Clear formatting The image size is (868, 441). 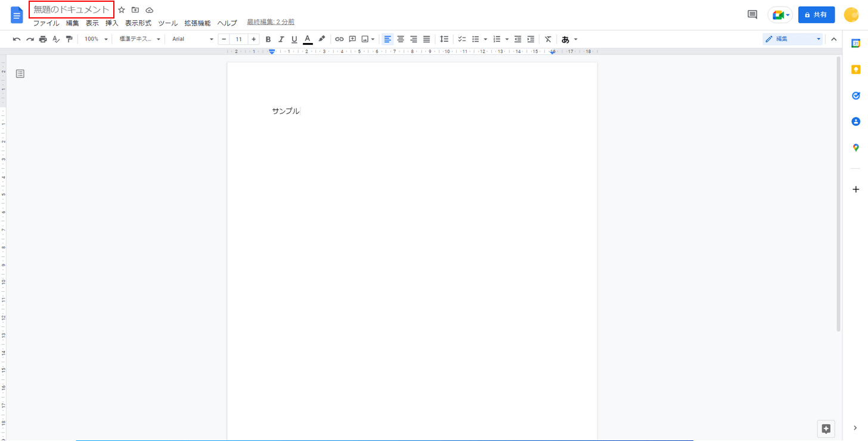tap(548, 39)
